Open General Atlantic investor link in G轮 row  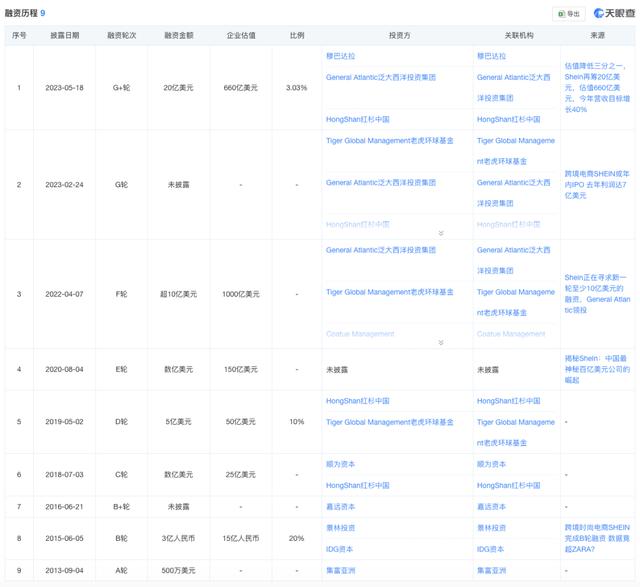381,182
